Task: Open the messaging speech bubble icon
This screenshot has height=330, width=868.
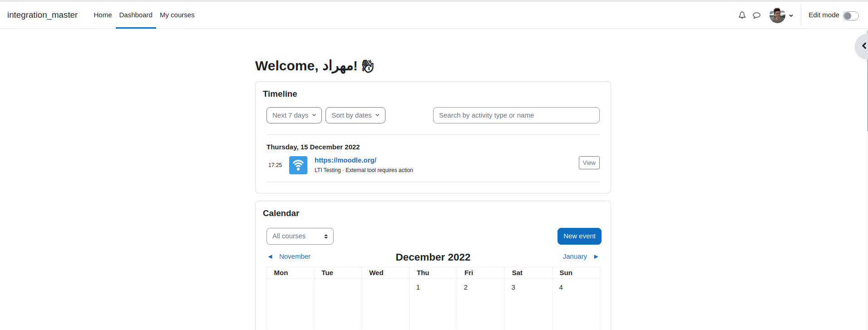Action: (x=756, y=15)
